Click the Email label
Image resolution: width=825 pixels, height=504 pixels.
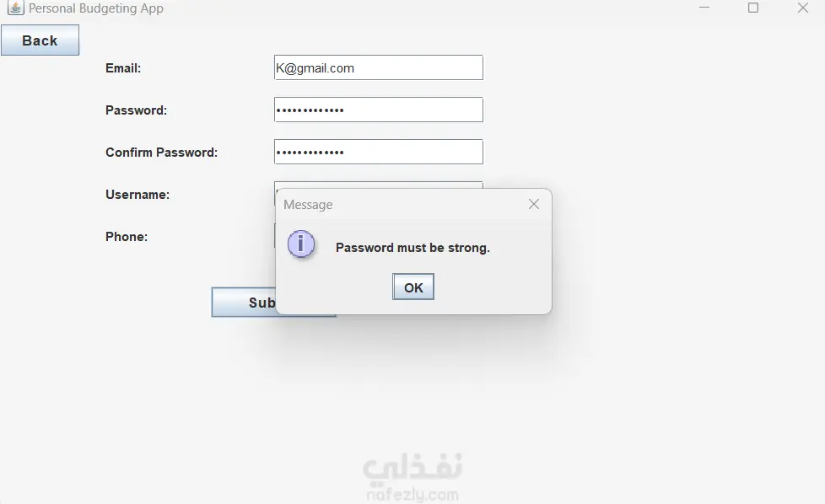[123, 68]
